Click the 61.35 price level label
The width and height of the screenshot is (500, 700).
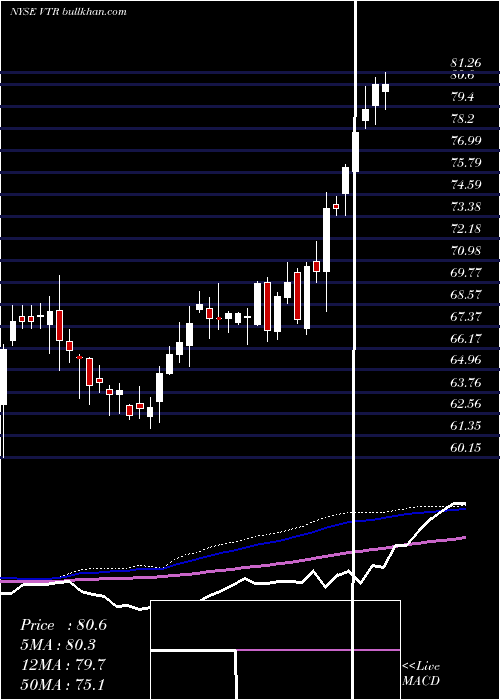[x=466, y=425]
